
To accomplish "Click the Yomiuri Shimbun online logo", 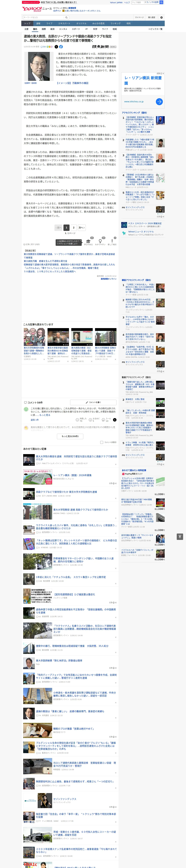I will [104, 47].
